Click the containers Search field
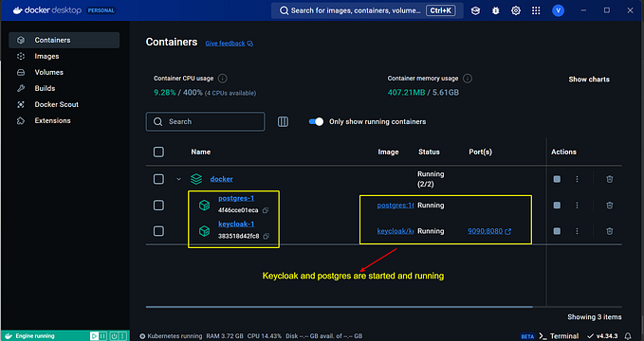The height and width of the screenshot is (341, 644). (x=206, y=121)
